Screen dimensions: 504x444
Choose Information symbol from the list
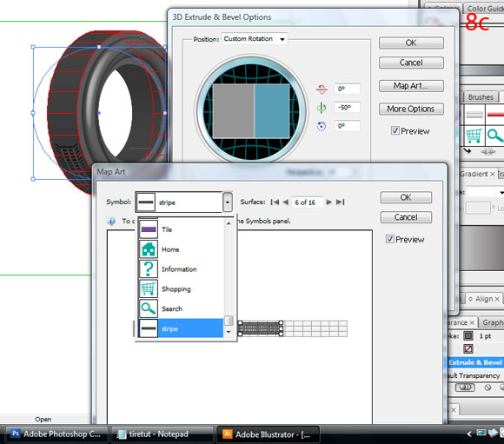click(x=181, y=269)
